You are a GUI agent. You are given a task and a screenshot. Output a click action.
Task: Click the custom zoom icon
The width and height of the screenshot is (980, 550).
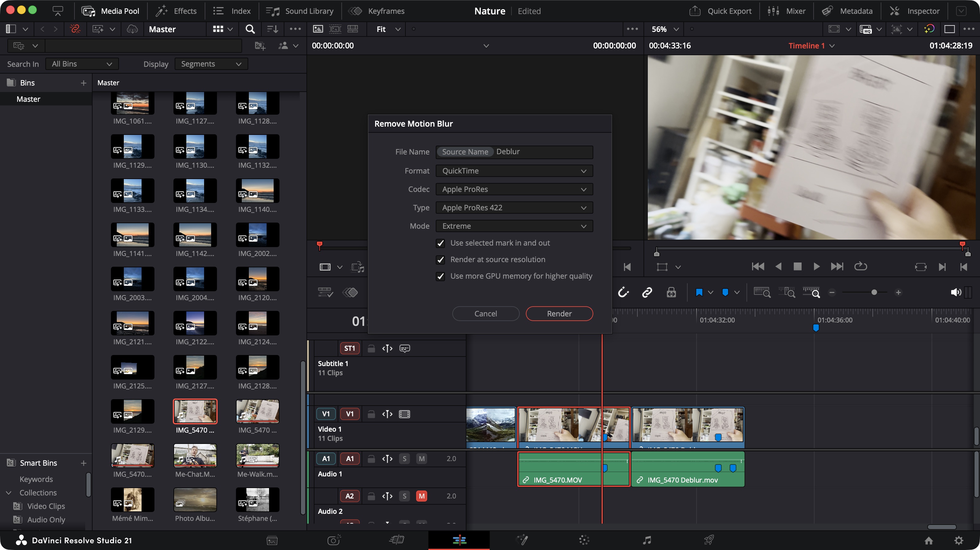point(811,292)
